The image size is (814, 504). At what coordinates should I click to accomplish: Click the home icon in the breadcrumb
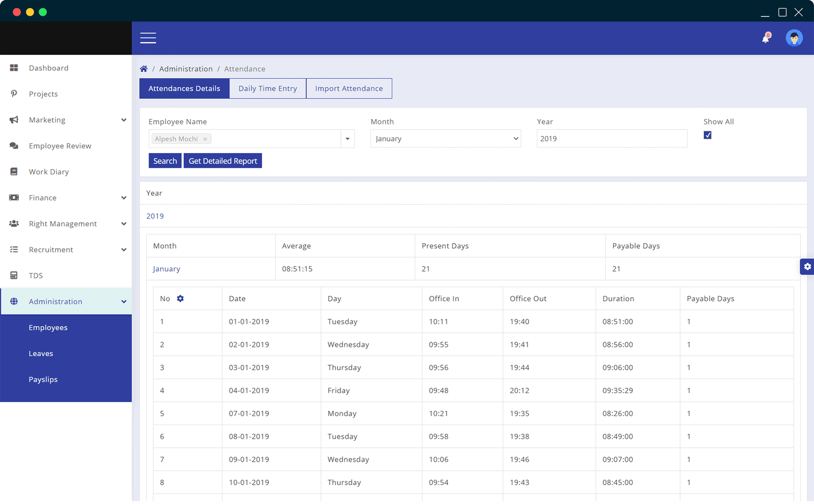144,69
